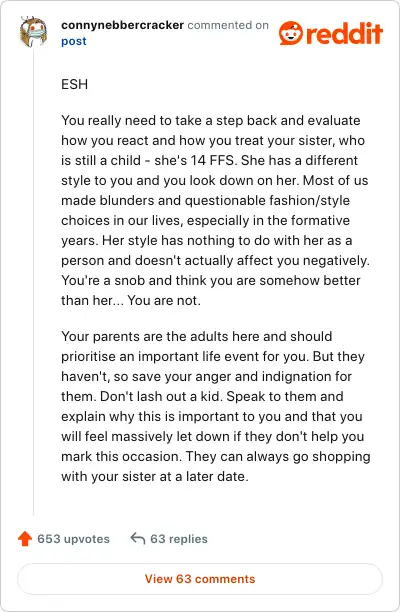Collapse the comment using the vertical thread line
This screenshot has height=612, width=400.
click(34, 281)
